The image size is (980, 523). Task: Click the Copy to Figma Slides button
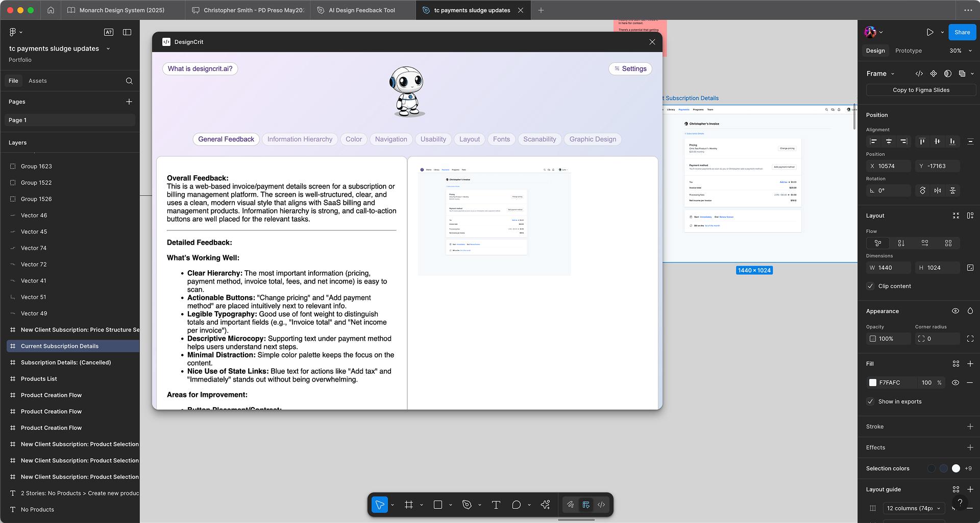920,90
